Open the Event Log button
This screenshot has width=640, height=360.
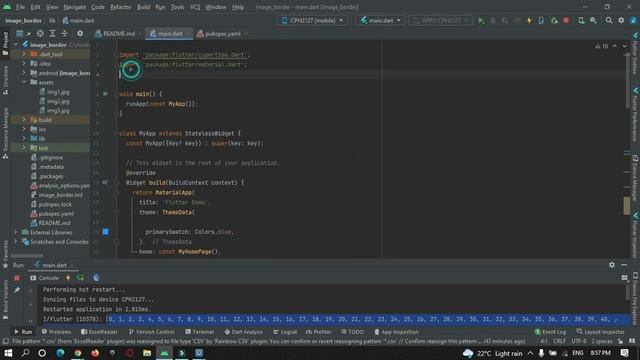coord(550,332)
